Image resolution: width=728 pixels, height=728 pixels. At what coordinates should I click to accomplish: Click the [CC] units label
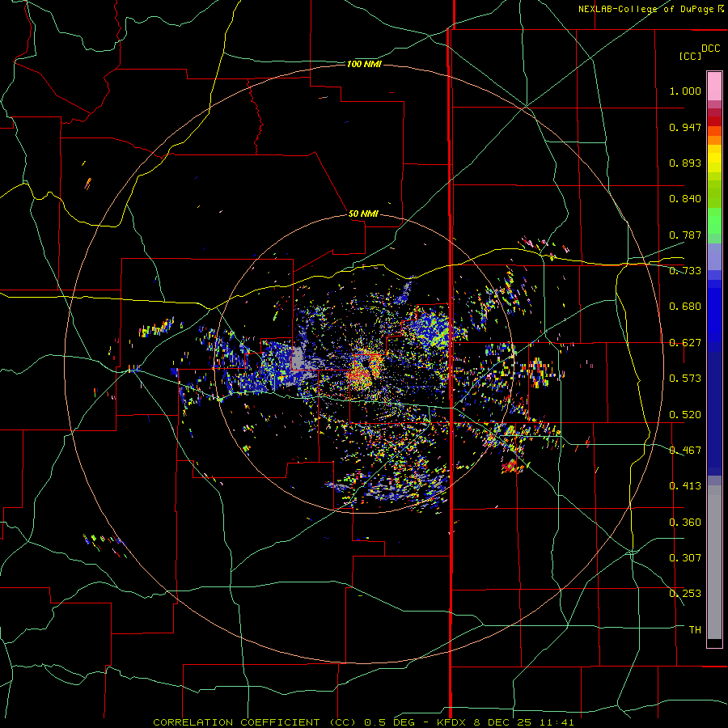coord(690,56)
